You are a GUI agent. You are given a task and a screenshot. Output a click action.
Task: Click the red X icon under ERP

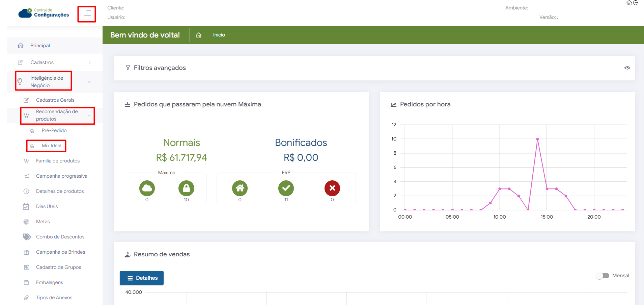pos(332,188)
